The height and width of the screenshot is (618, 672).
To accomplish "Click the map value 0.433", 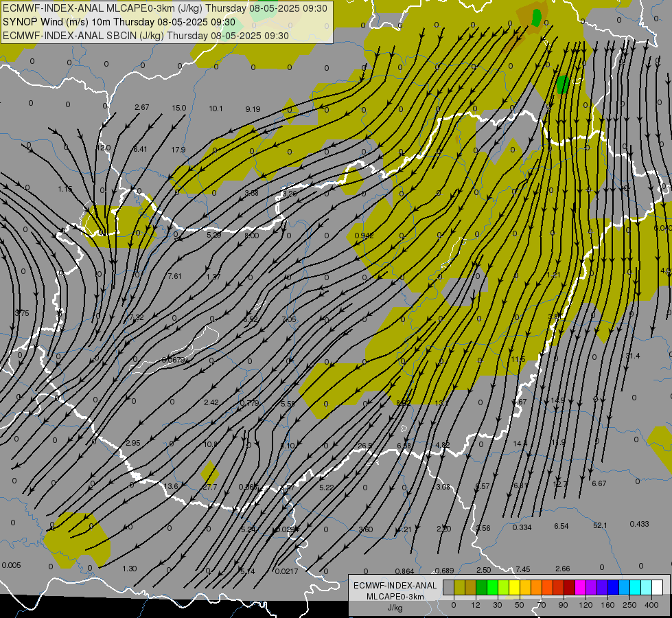I will click(640, 524).
